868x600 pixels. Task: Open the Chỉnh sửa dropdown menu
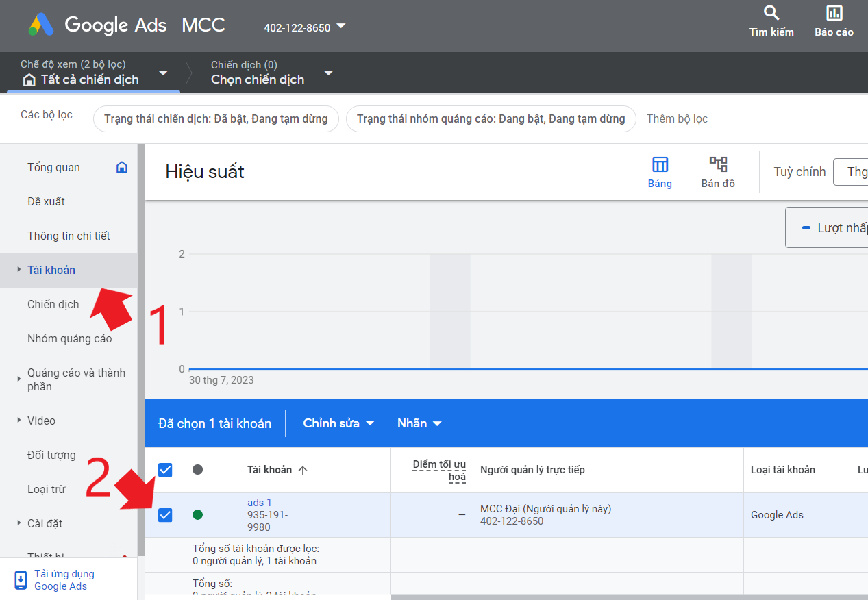coord(338,423)
